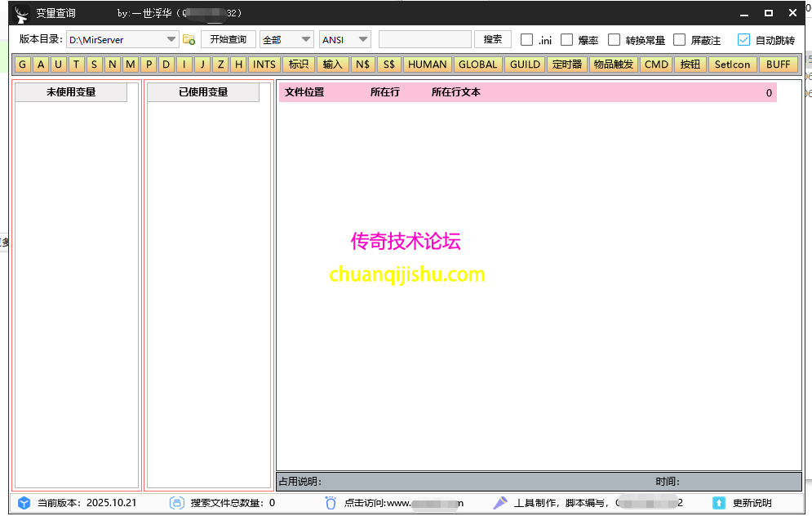
Task: Check the 转换常量 option
Action: pos(614,39)
